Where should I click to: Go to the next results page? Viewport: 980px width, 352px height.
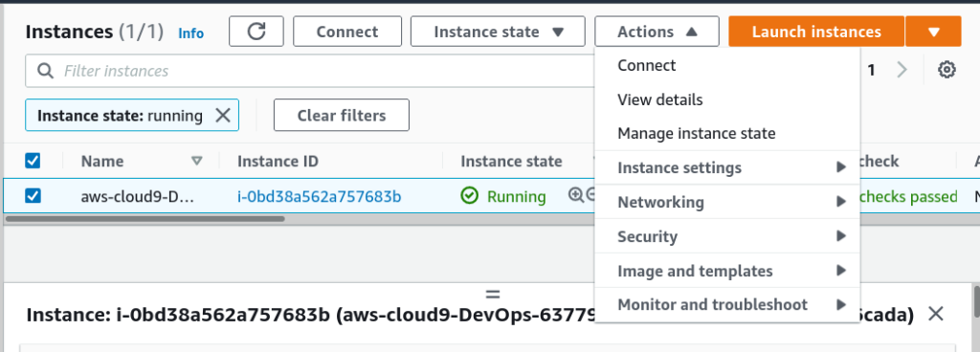point(902,70)
